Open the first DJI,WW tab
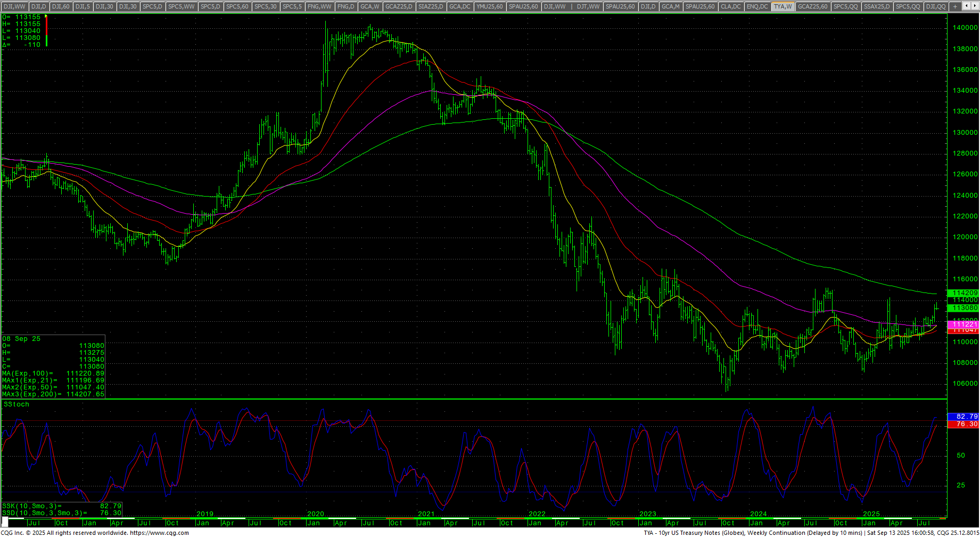This screenshot has height=537, width=980. point(14,6)
